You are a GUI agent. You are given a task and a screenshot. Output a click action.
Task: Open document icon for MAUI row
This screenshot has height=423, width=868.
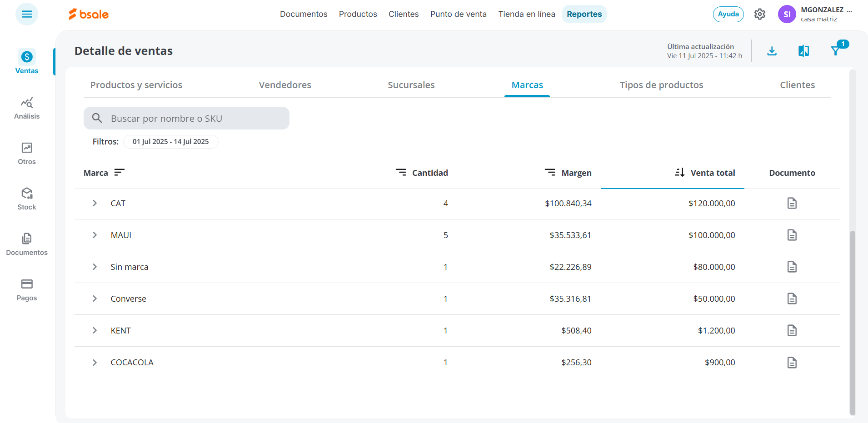click(792, 235)
